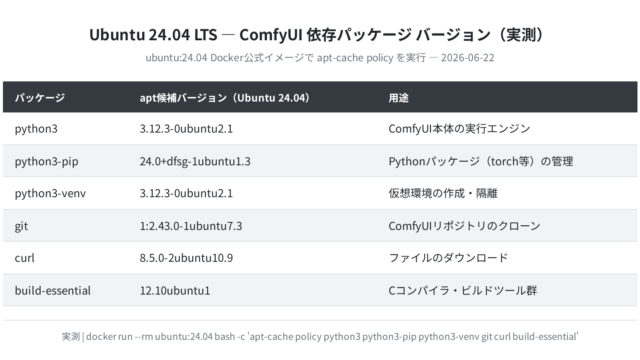Select the 'python3' package name cell
640x360 pixels.
(x=36, y=129)
